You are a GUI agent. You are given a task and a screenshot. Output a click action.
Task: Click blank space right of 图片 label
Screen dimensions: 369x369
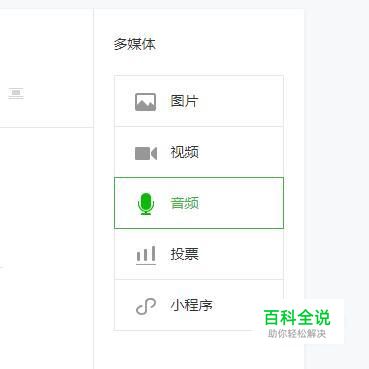coord(240,101)
